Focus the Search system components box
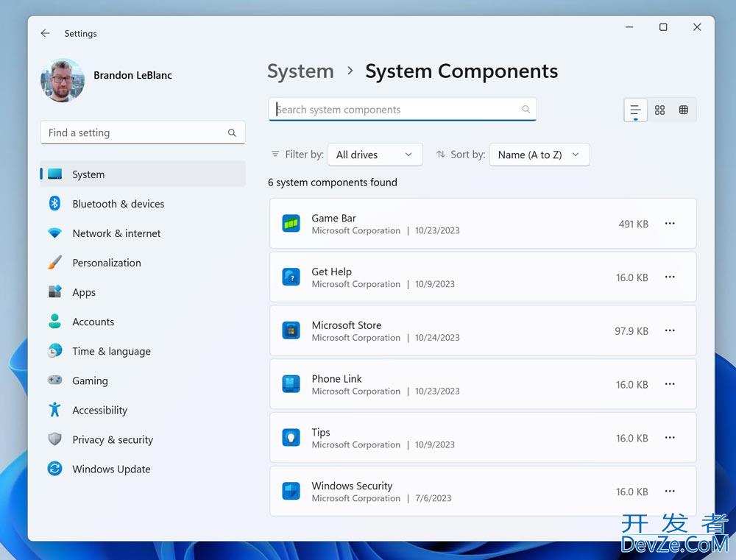 click(x=403, y=110)
